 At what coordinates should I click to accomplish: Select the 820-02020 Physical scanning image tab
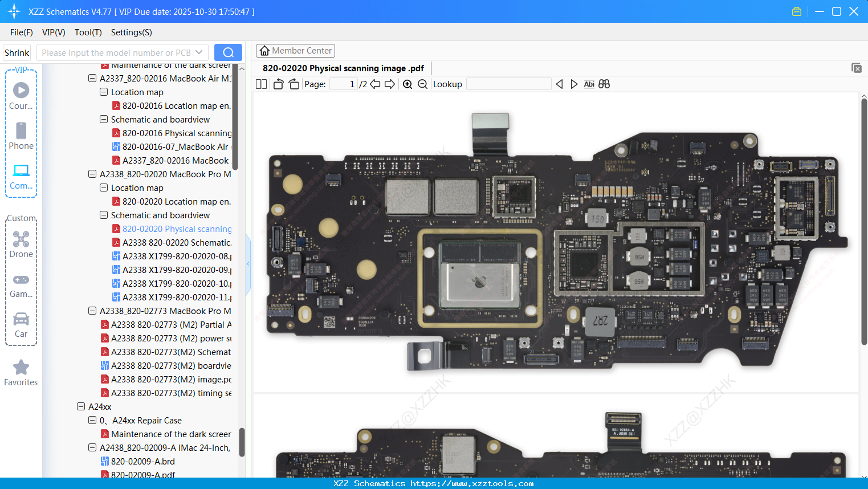343,68
